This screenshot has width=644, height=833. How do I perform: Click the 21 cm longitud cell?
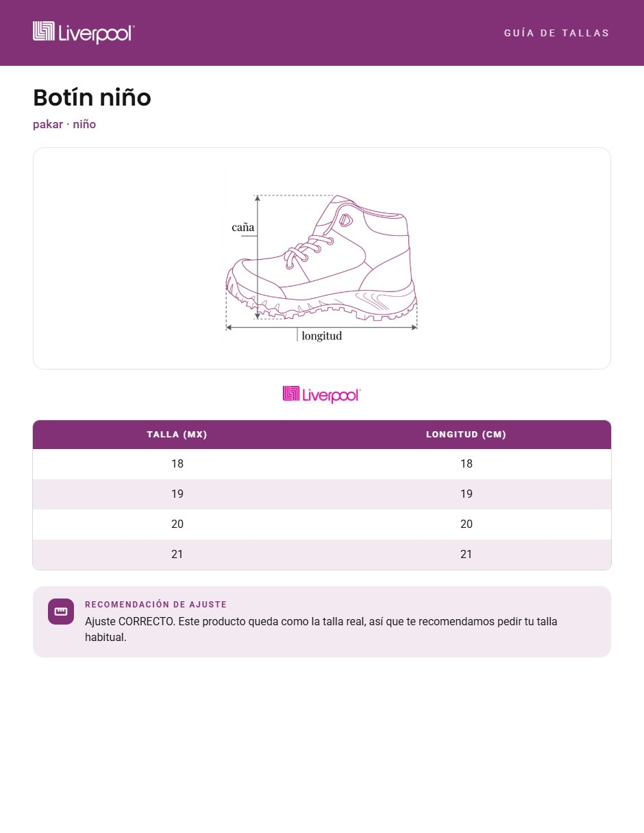(x=467, y=555)
